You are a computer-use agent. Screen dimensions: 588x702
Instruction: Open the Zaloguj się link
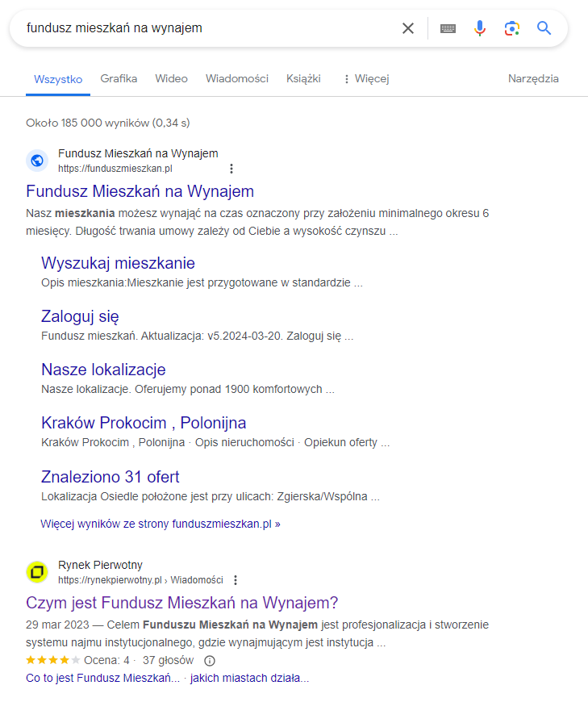tap(80, 316)
